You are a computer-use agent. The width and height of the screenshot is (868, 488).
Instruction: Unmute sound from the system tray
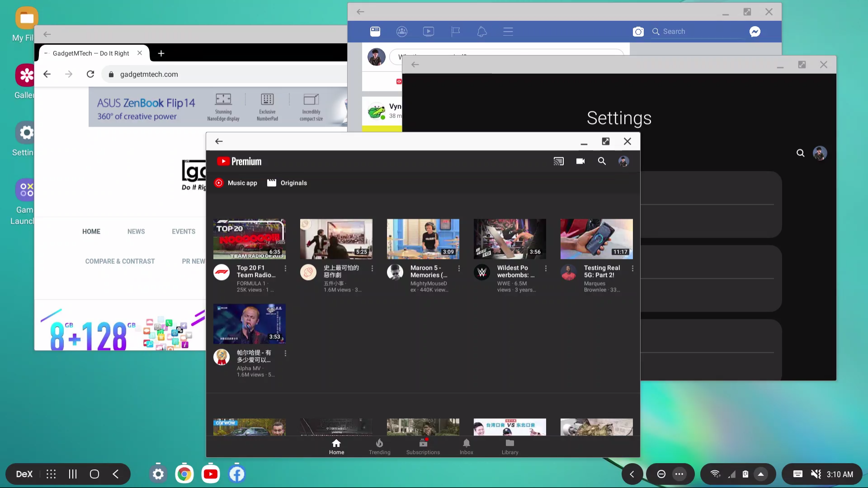(x=816, y=474)
